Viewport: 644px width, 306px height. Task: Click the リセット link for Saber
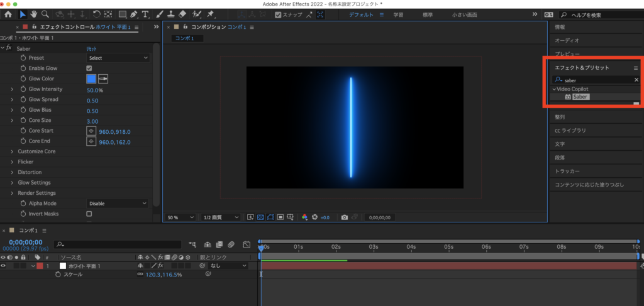pyautogui.click(x=91, y=48)
